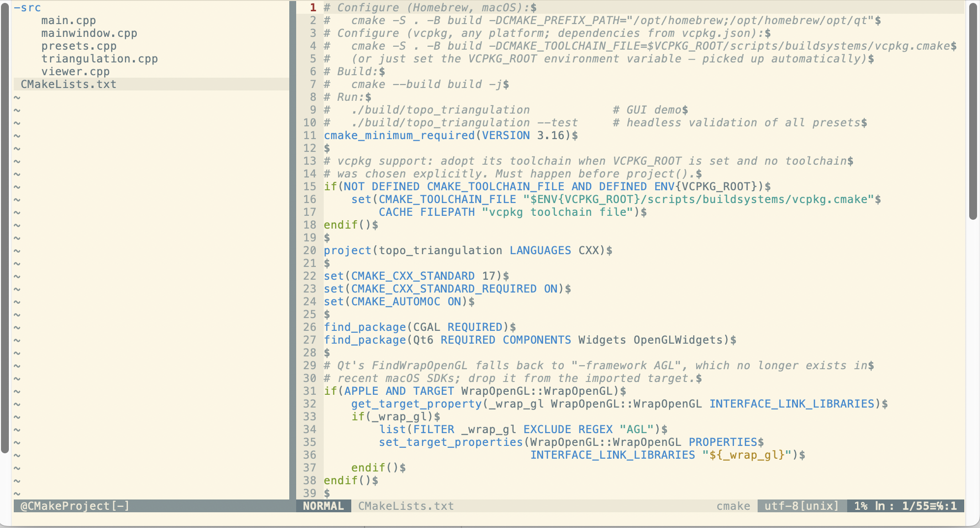Screen dimensions: 980x528
Task: Click list(FILTER on line 34
Action: pos(416,430)
